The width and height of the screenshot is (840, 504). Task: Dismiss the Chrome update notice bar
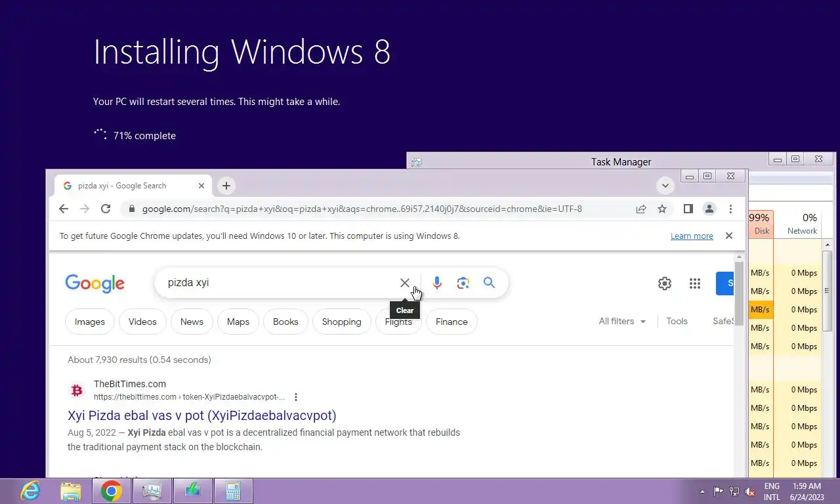[728, 236]
